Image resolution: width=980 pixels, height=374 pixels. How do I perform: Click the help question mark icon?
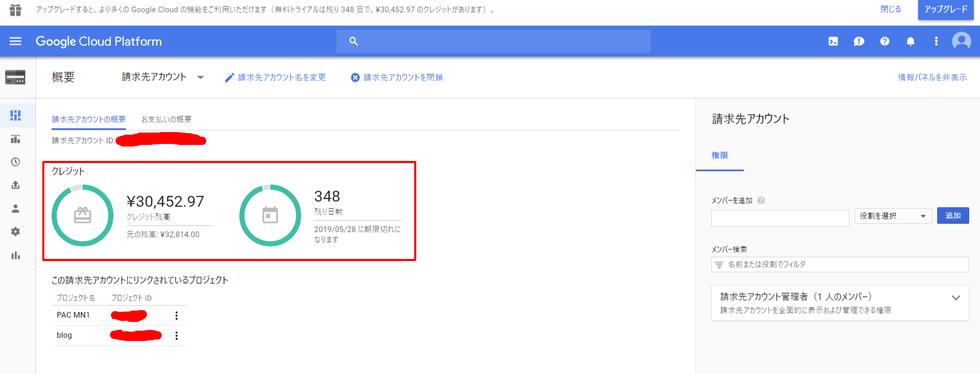[x=885, y=41]
